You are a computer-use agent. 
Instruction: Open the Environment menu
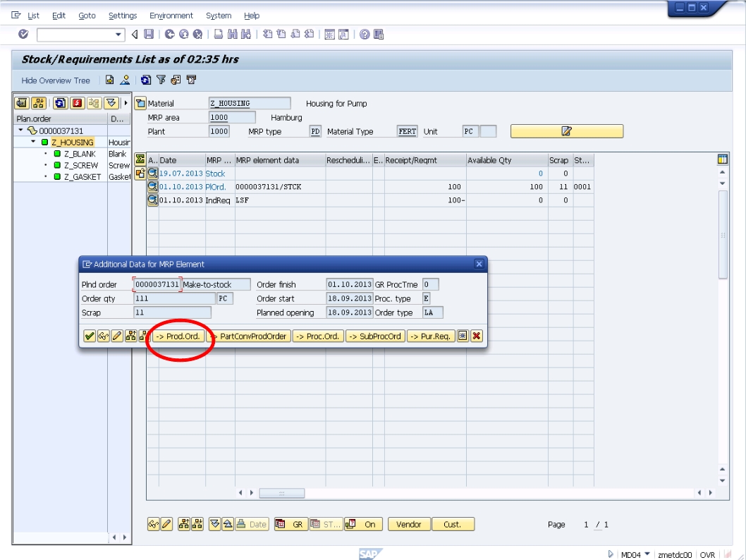[170, 15]
